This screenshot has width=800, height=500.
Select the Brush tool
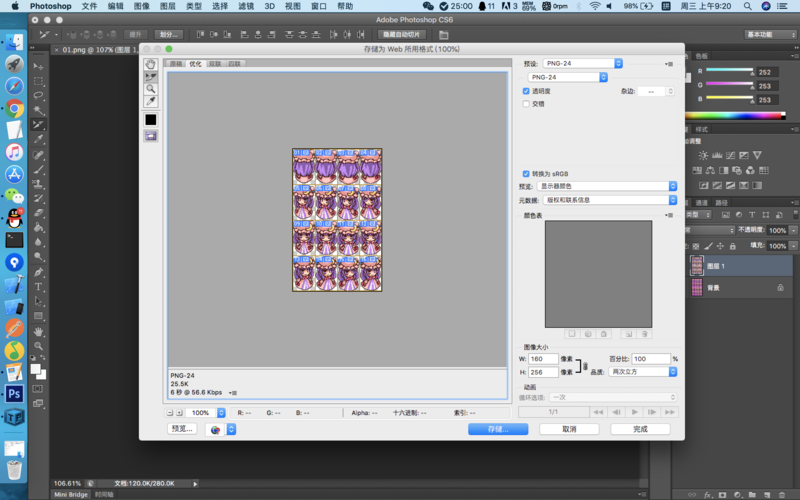(38, 169)
